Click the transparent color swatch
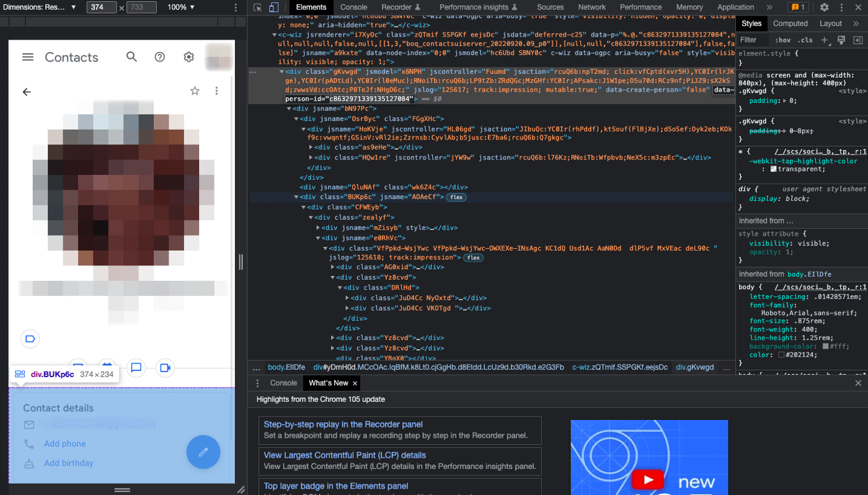Image resolution: width=868 pixels, height=495 pixels. pyautogui.click(x=773, y=169)
